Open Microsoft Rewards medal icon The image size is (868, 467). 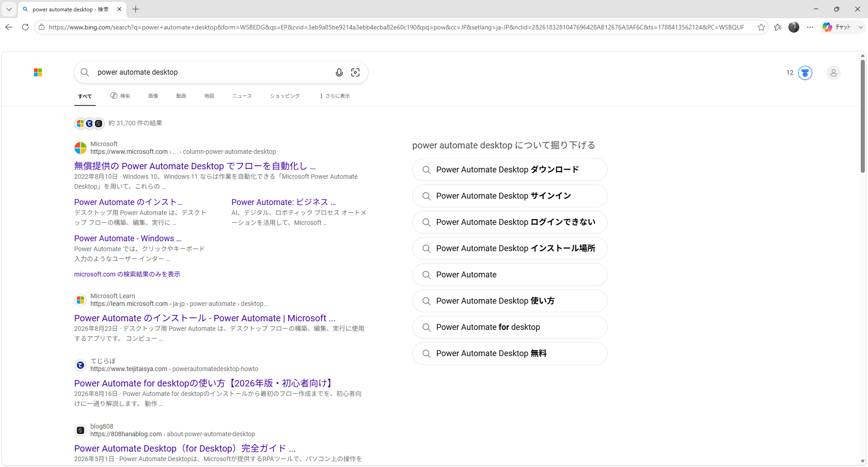tap(805, 72)
